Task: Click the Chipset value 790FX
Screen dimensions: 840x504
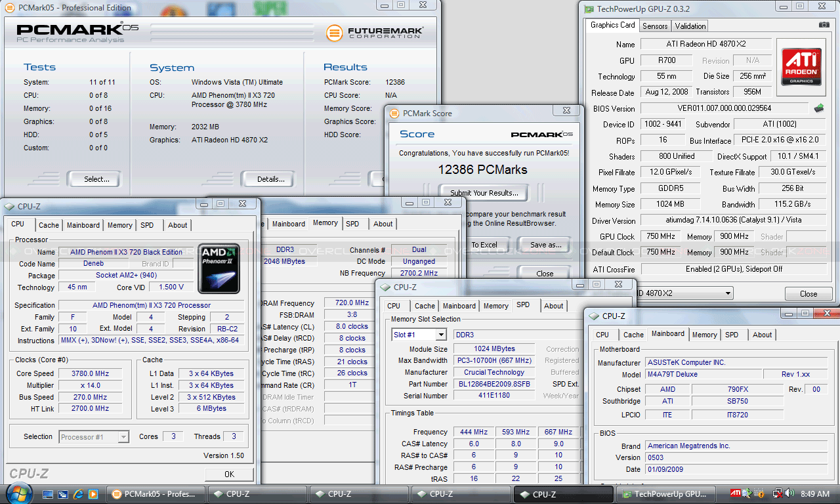Action: coord(738,389)
